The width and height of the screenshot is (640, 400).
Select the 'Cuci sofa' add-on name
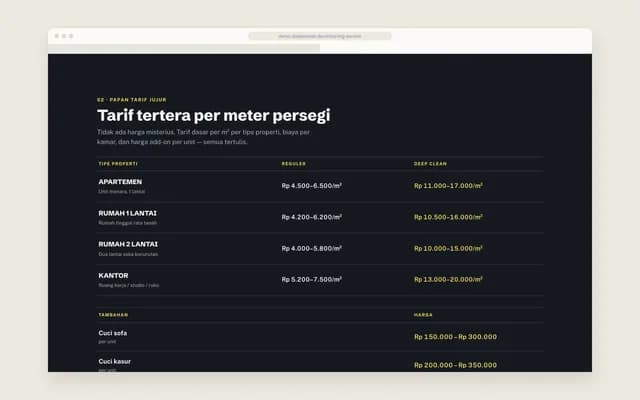tap(113, 333)
